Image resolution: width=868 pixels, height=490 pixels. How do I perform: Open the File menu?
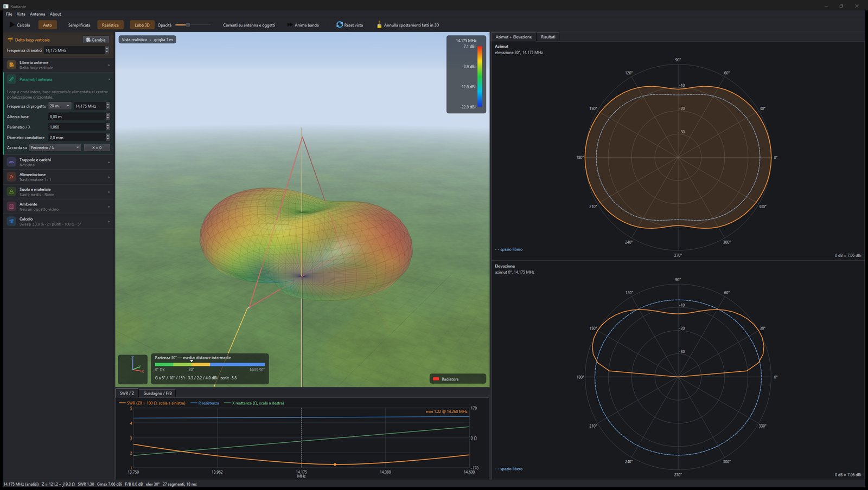click(9, 14)
